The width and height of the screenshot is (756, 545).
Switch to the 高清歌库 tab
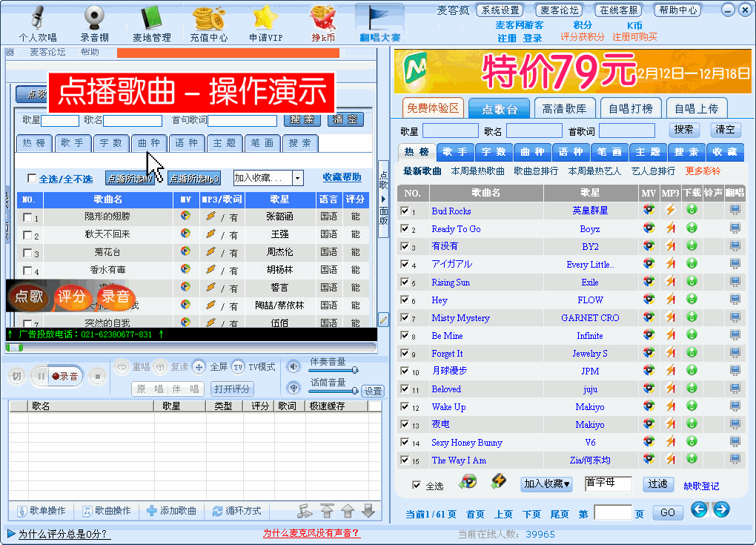tap(564, 108)
